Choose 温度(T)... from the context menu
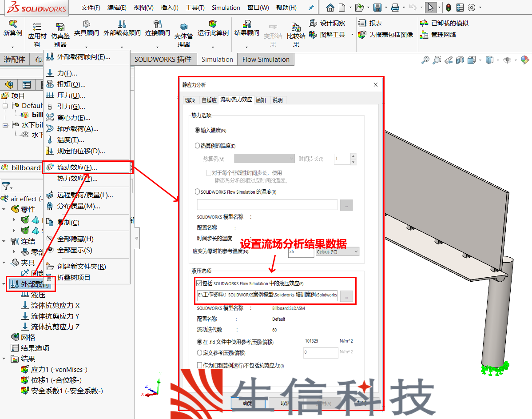Viewport: 532px width, 419px height. (x=87, y=140)
